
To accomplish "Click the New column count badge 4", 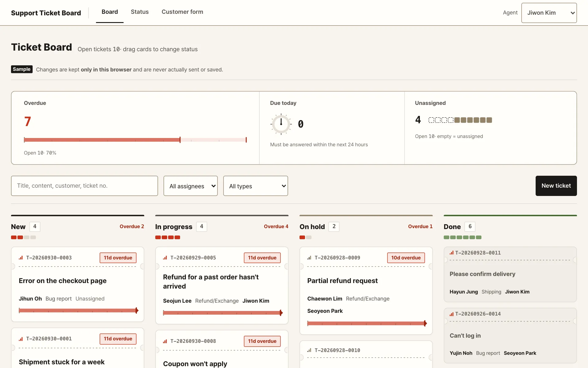I will tap(35, 227).
